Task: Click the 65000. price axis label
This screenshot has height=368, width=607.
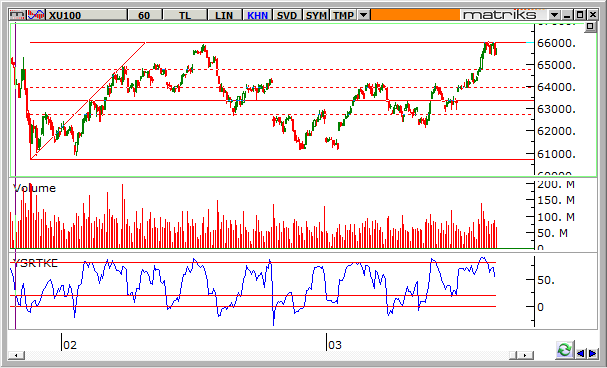Action: (x=556, y=65)
